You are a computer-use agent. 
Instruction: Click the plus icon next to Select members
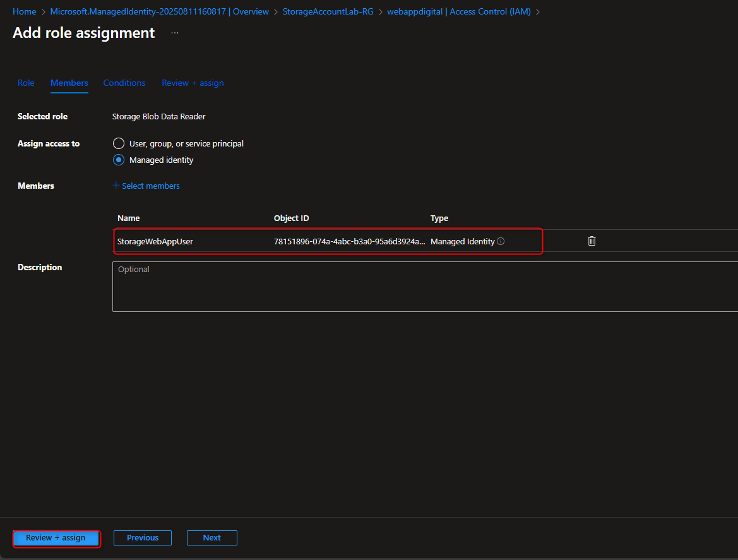click(115, 186)
